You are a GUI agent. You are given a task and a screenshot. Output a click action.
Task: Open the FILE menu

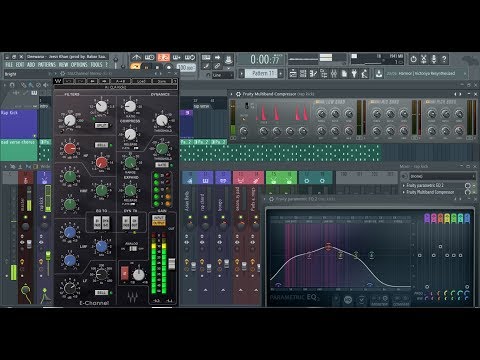(9, 65)
